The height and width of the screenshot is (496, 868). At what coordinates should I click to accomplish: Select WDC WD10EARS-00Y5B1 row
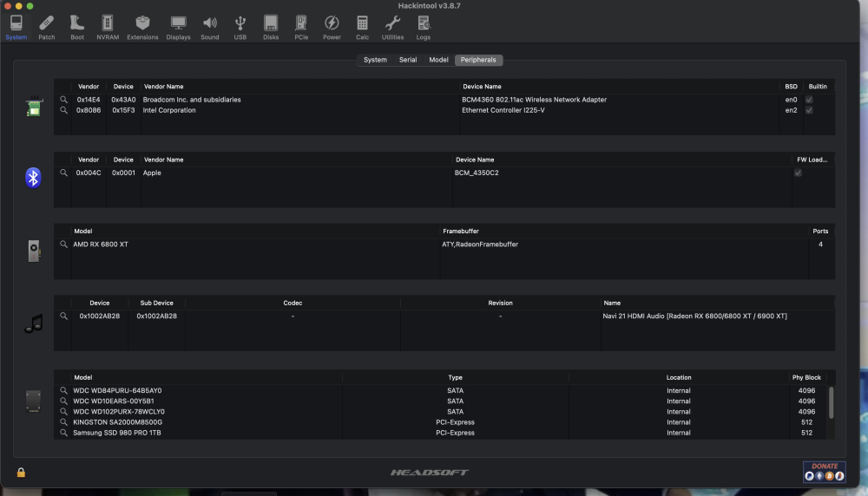click(x=440, y=401)
